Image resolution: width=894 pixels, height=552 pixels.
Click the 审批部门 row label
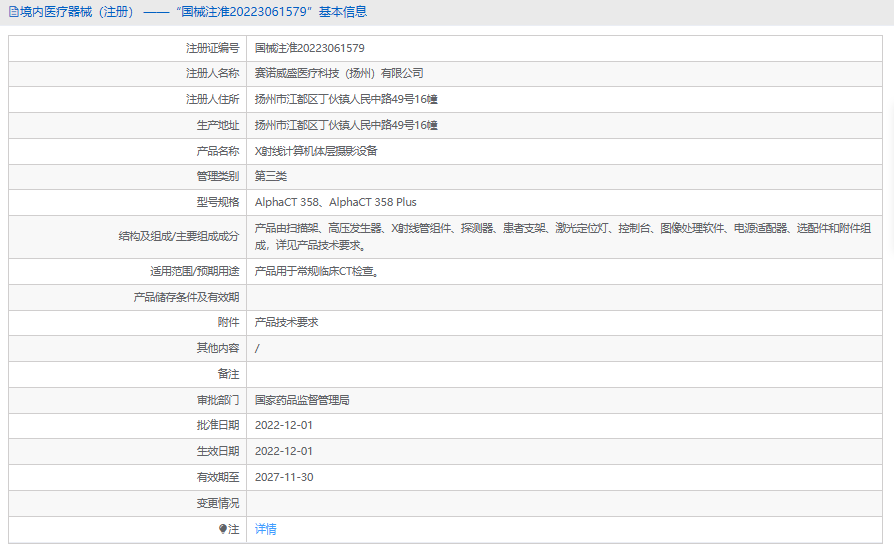[218, 400]
